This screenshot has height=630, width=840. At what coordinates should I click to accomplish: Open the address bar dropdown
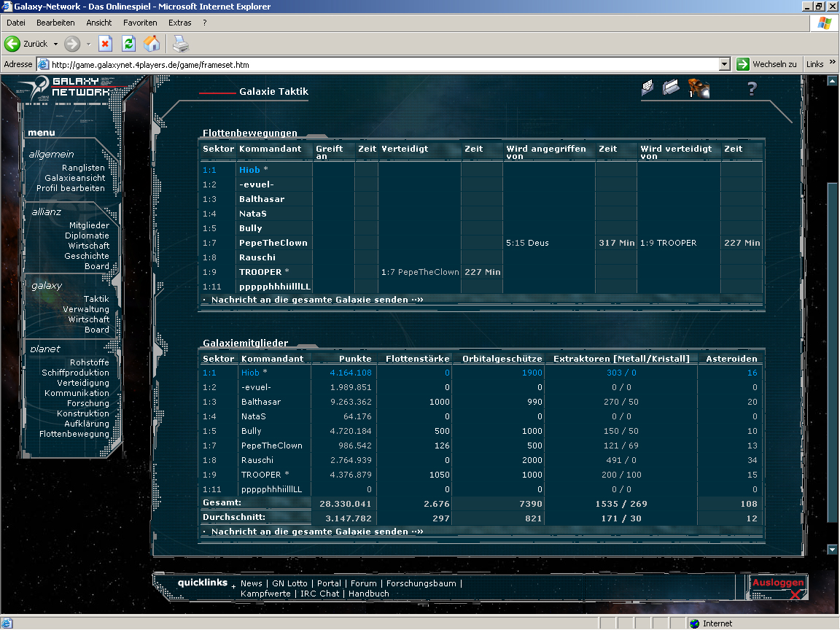click(724, 64)
